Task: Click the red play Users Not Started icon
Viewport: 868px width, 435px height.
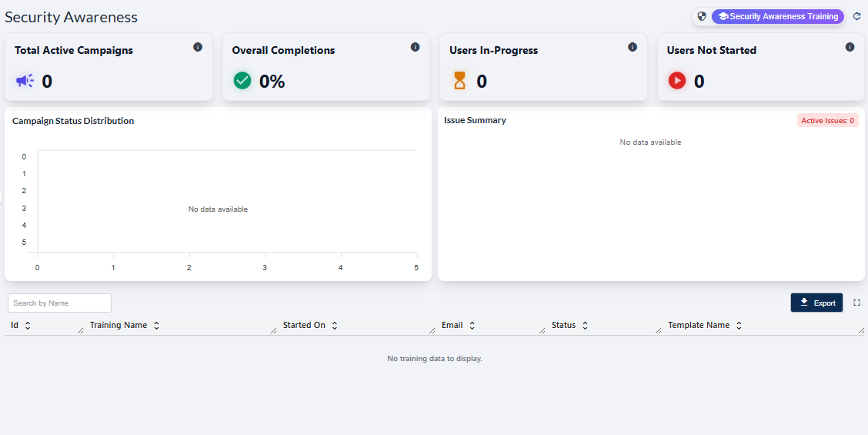Action: click(676, 81)
